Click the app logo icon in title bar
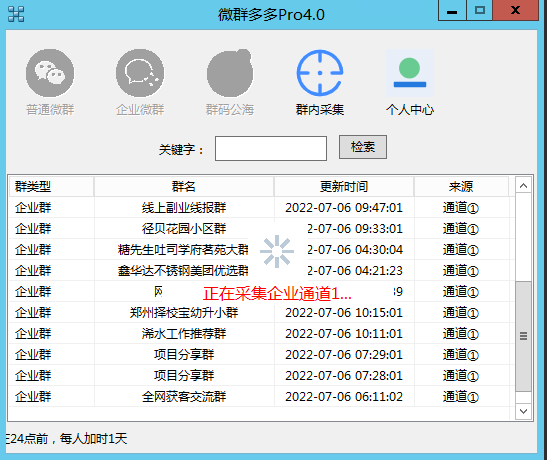 coord(16,14)
